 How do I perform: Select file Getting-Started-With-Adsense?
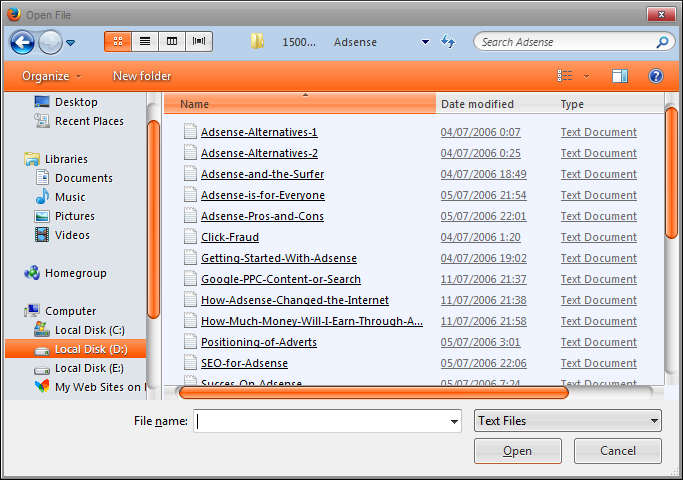[279, 258]
